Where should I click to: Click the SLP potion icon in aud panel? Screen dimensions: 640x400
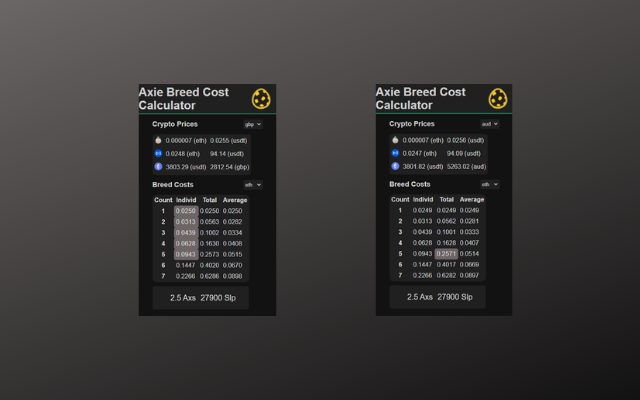click(395, 140)
